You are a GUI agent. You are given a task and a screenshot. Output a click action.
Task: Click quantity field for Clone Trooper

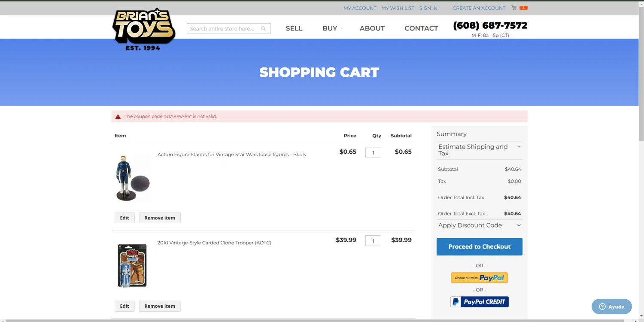point(373,241)
